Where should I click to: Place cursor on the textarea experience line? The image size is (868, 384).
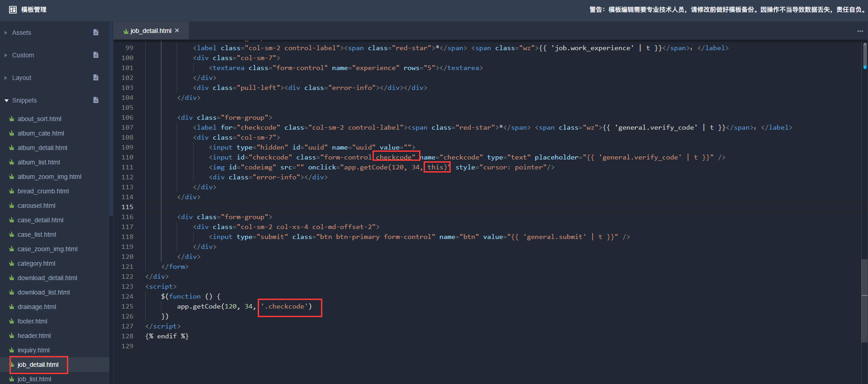[346, 68]
